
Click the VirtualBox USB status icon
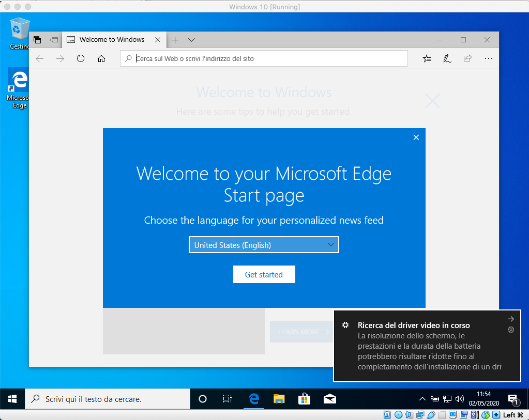pyautogui.click(x=431, y=415)
